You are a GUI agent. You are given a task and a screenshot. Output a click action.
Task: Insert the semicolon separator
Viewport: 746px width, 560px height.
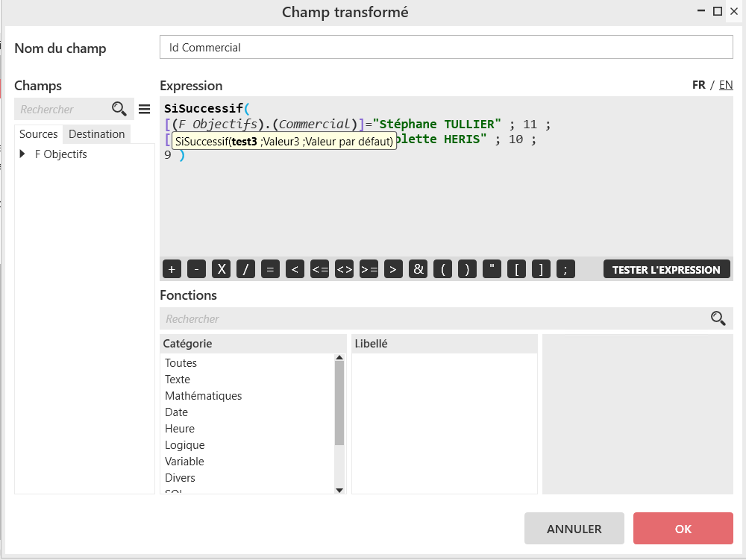pos(565,270)
